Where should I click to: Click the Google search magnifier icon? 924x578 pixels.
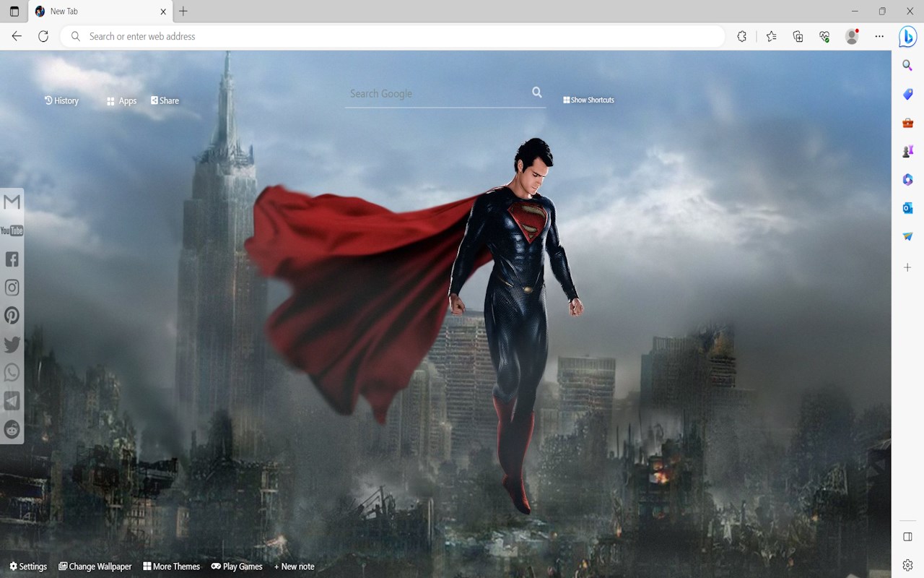pyautogui.click(x=537, y=92)
